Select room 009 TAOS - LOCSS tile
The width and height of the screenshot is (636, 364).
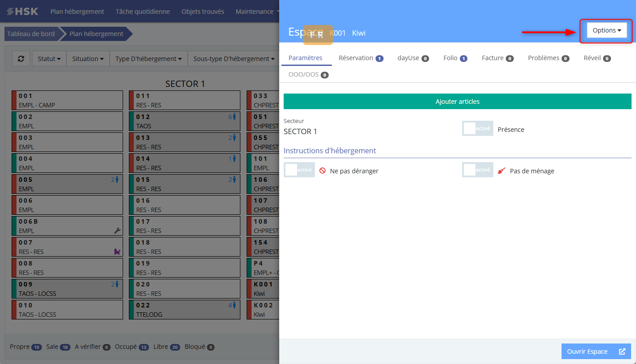(x=67, y=289)
